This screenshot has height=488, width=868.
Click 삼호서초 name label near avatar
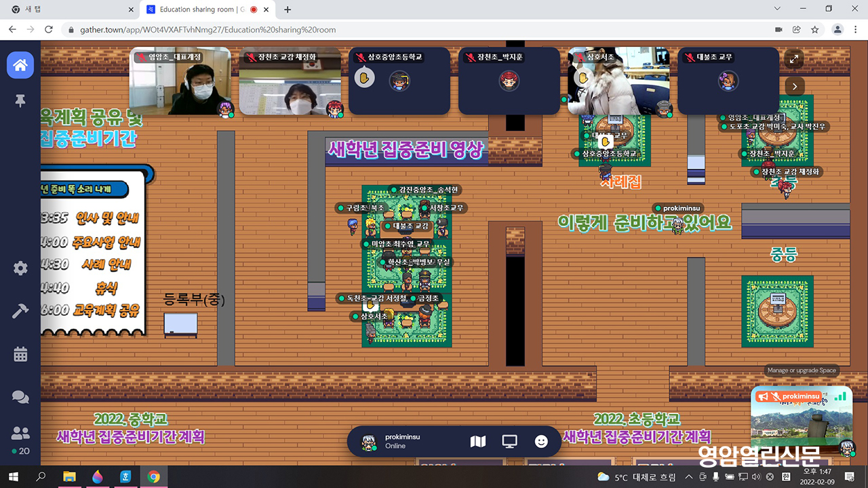pyautogui.click(x=370, y=316)
